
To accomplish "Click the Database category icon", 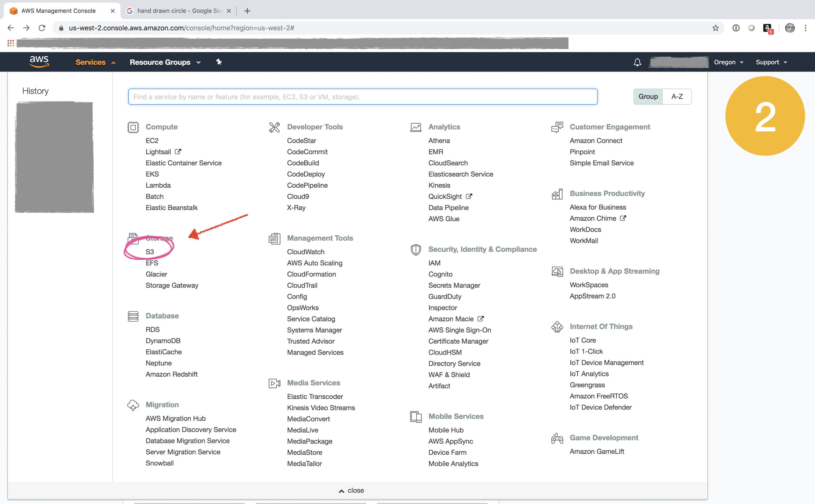I will click(133, 316).
